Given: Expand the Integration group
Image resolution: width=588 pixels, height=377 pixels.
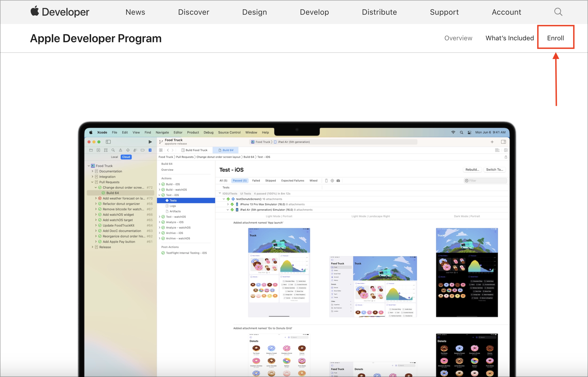Looking at the screenshot, I should [92, 177].
